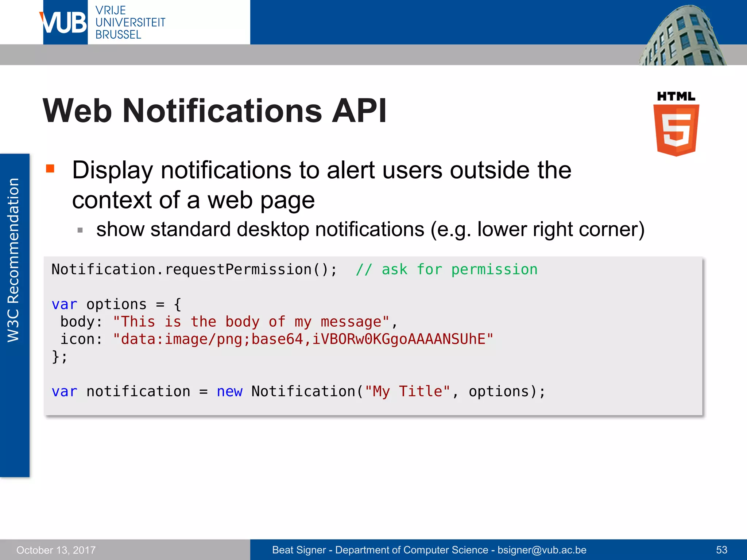Screen dimensions: 747x560
Task: Click the bsigner@vub.ac.be email address
Action: pyautogui.click(x=542, y=550)
